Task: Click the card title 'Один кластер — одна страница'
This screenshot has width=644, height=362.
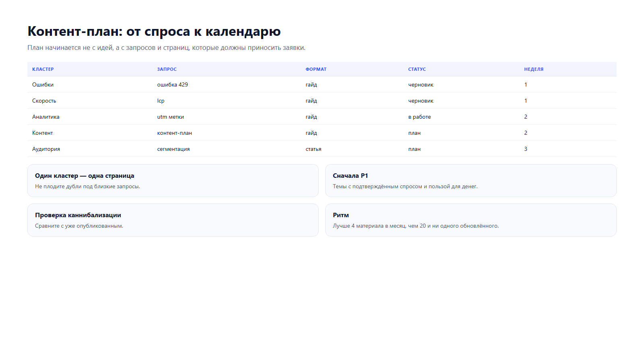Action: 85,176
